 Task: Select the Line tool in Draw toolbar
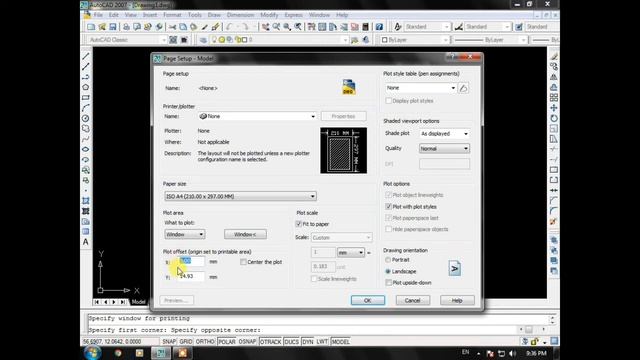(x=86, y=56)
